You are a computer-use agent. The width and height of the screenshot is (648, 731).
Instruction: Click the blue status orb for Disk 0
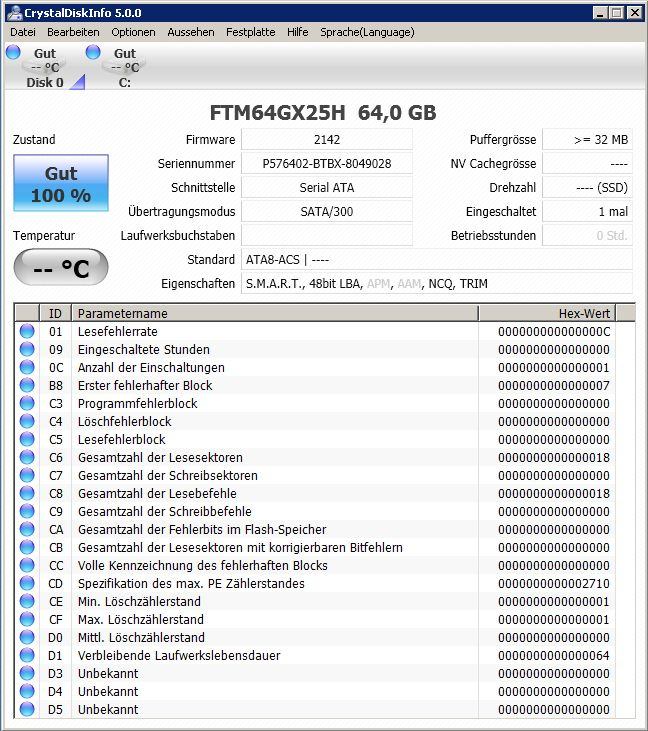pyautogui.click(x=13, y=52)
